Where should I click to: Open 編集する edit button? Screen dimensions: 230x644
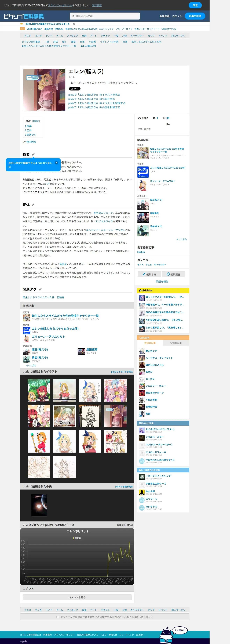click(x=149, y=274)
